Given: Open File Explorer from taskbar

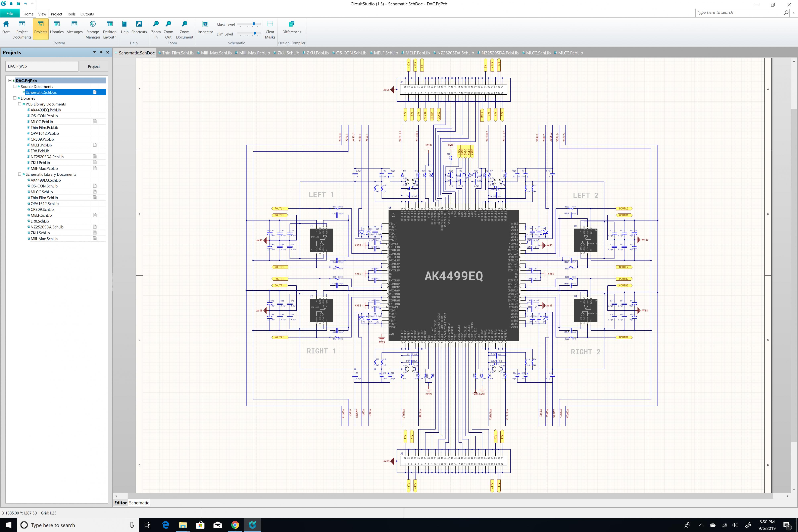Looking at the screenshot, I should [x=183, y=525].
